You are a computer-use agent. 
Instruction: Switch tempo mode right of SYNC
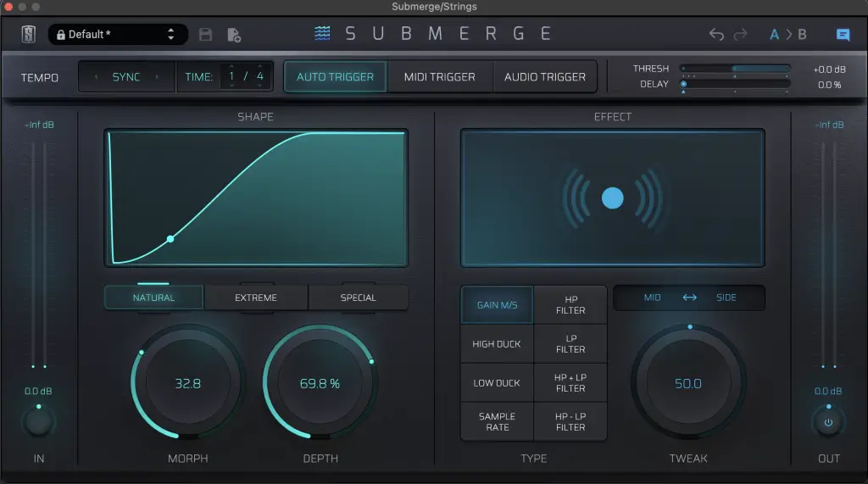pos(157,77)
